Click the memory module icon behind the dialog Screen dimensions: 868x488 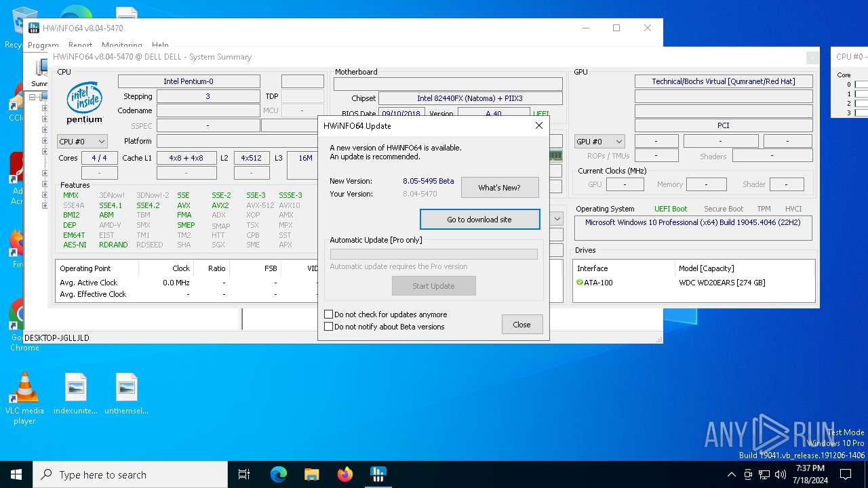(x=555, y=155)
